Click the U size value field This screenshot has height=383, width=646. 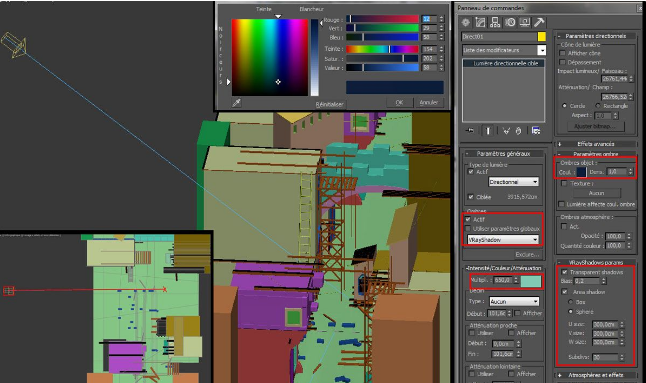coord(605,325)
